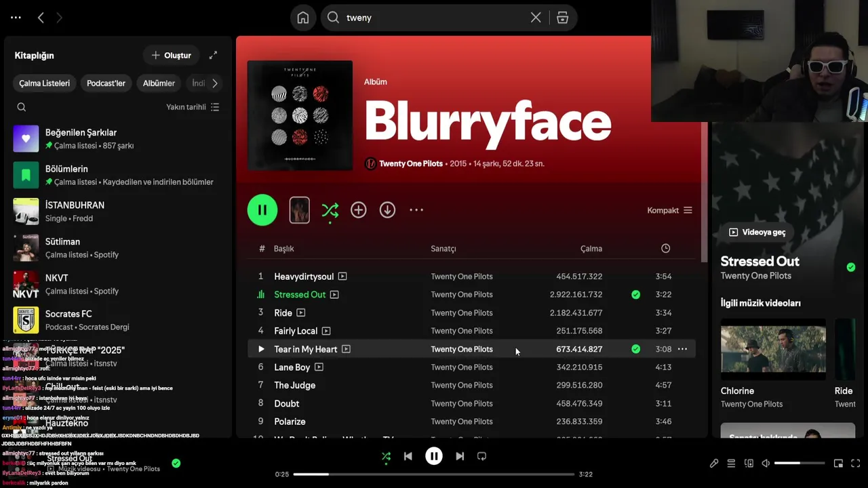Toggle saved checkmark in now playing panel

click(851, 267)
